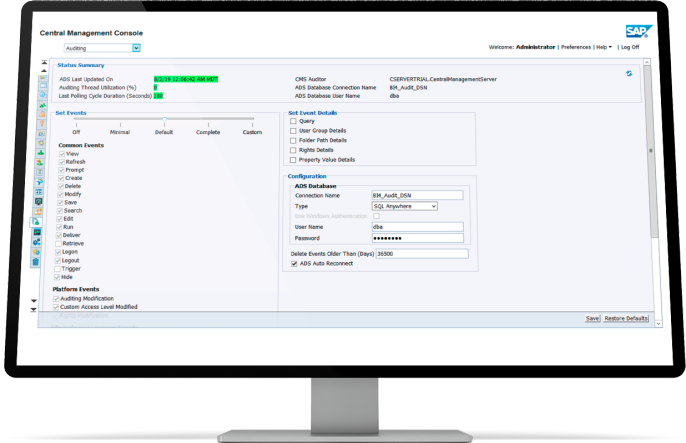Screen dimensions: 686x443
Task: Toggle the Refresh event checkbox
Action: 62,162
